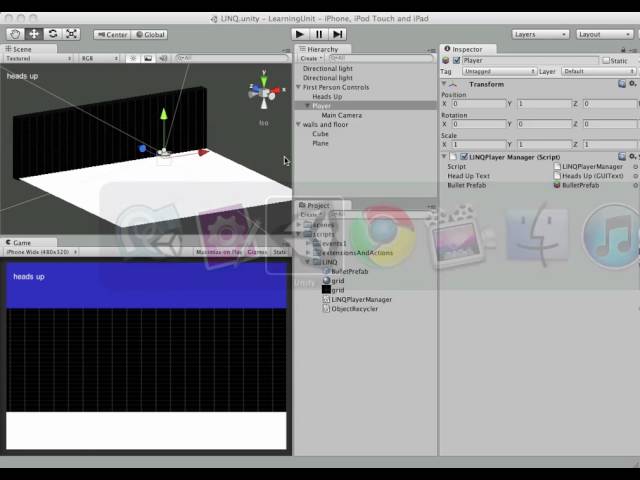Open the Untagged Tag dropdown
This screenshot has width=640, height=480.
coord(499,71)
